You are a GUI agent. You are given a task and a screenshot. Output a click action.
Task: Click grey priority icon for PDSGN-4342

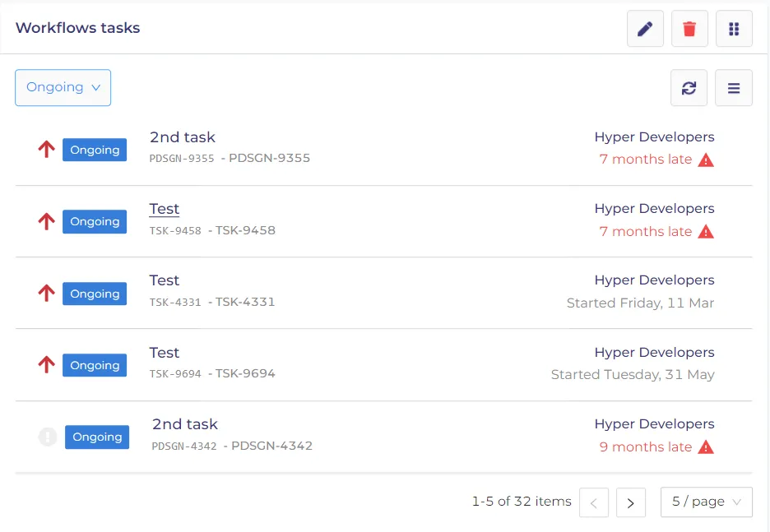48,437
